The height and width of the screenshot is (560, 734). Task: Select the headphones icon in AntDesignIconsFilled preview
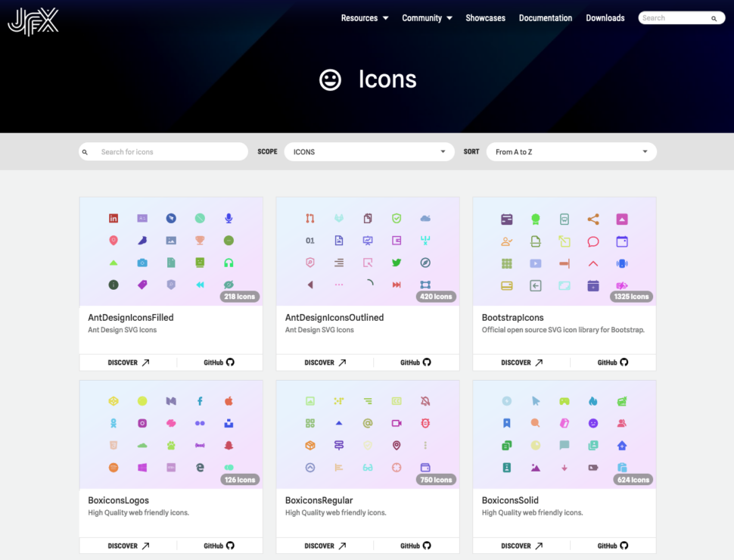coord(229,262)
